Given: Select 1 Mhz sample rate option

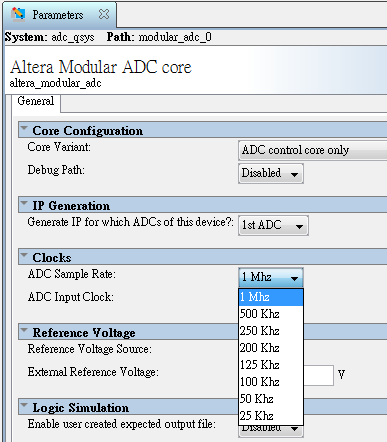Looking at the screenshot, I should pyautogui.click(x=271, y=297).
